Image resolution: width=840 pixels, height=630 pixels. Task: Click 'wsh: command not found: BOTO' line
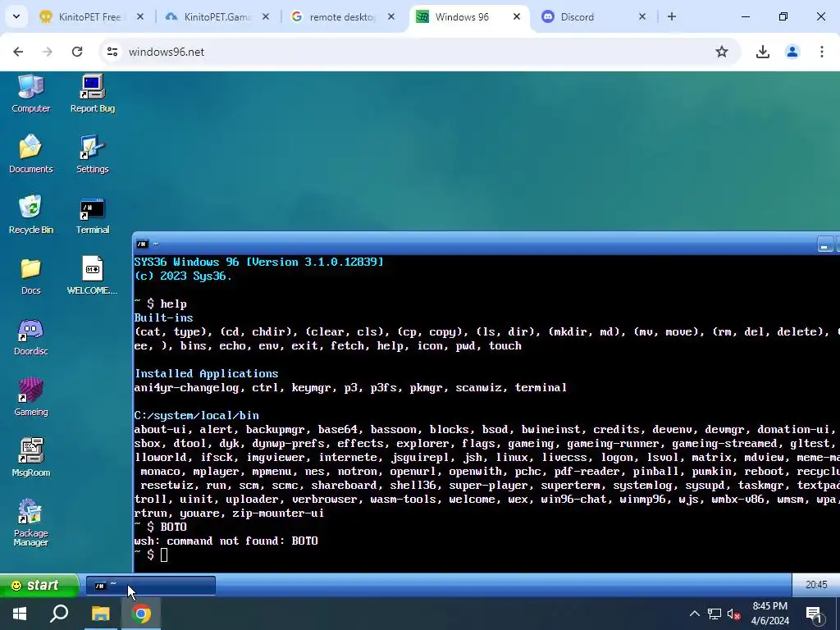(226, 541)
